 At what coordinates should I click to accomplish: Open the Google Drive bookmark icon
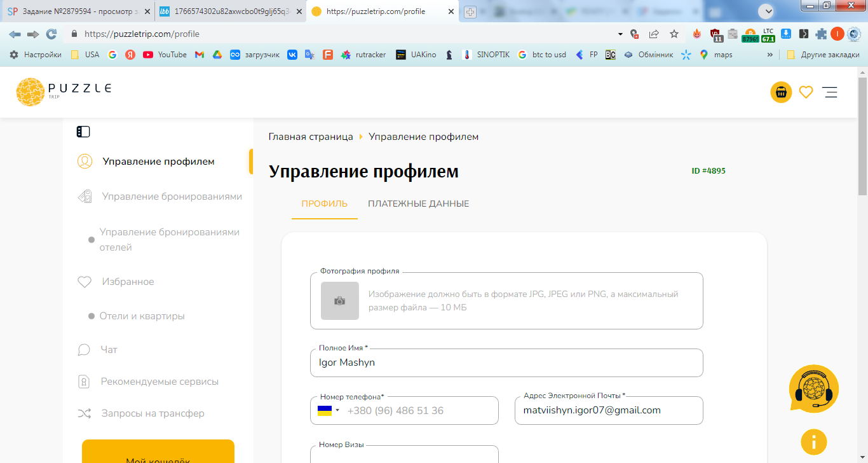(x=217, y=55)
